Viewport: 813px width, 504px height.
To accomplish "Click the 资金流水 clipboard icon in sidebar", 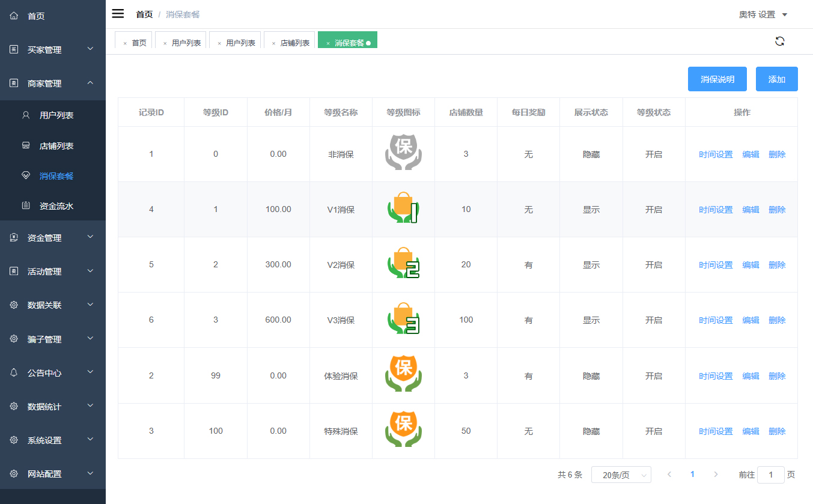I will tap(26, 206).
